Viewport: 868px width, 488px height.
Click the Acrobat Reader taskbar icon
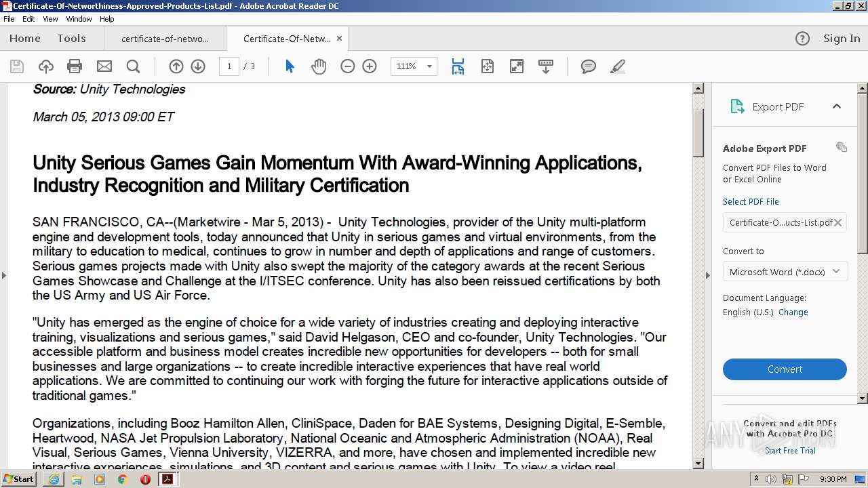[167, 479]
